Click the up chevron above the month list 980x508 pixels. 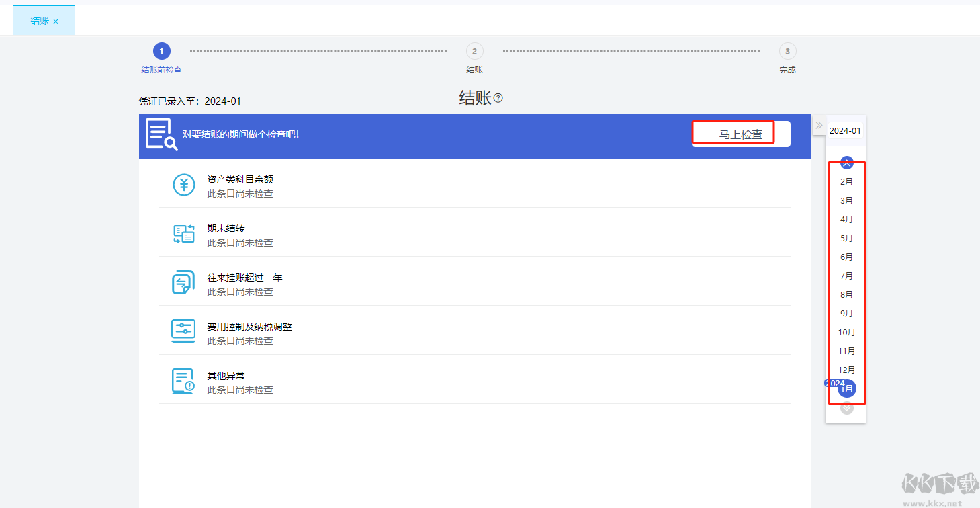(x=846, y=162)
